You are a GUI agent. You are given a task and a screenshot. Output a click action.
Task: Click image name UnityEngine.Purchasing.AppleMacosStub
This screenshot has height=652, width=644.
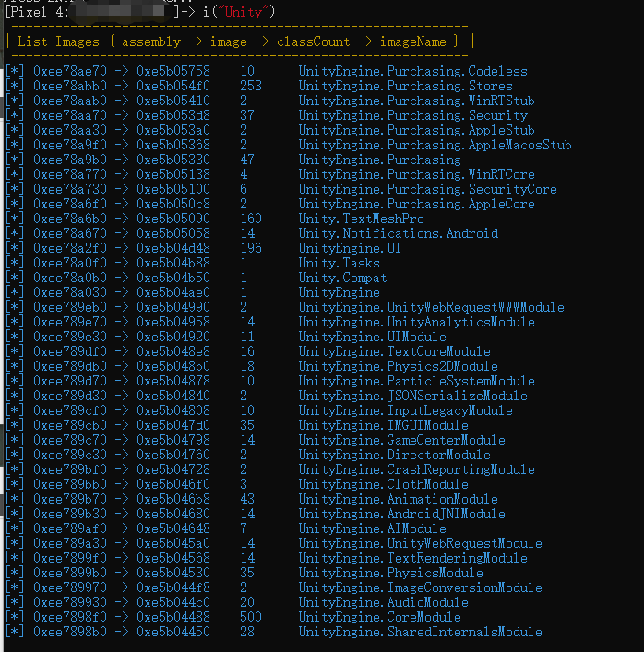point(435,145)
